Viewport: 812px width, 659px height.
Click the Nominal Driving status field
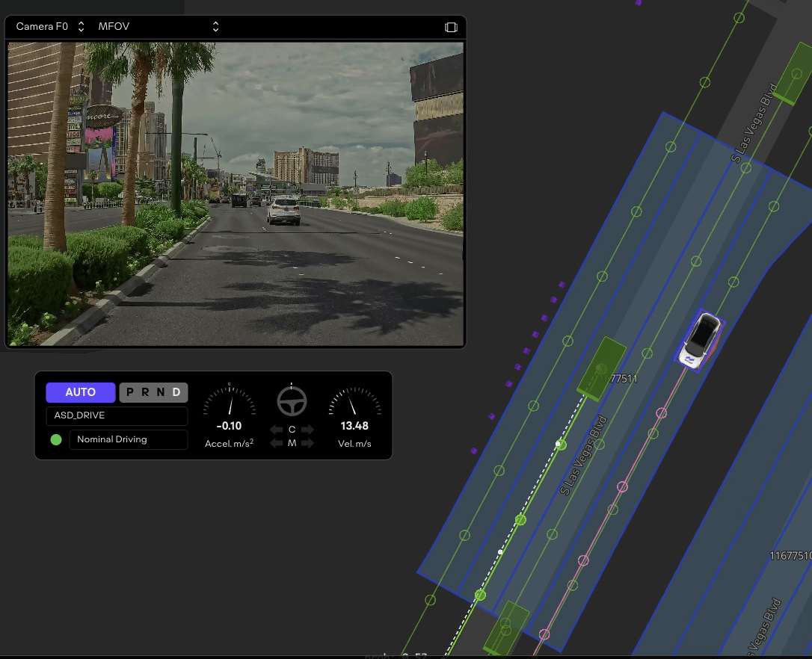[128, 439]
